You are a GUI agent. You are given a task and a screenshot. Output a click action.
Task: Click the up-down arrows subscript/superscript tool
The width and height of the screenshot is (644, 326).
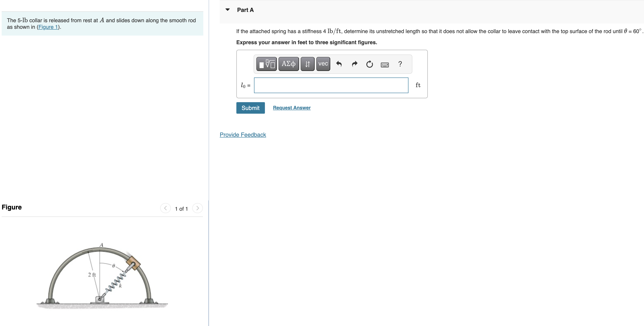(307, 64)
